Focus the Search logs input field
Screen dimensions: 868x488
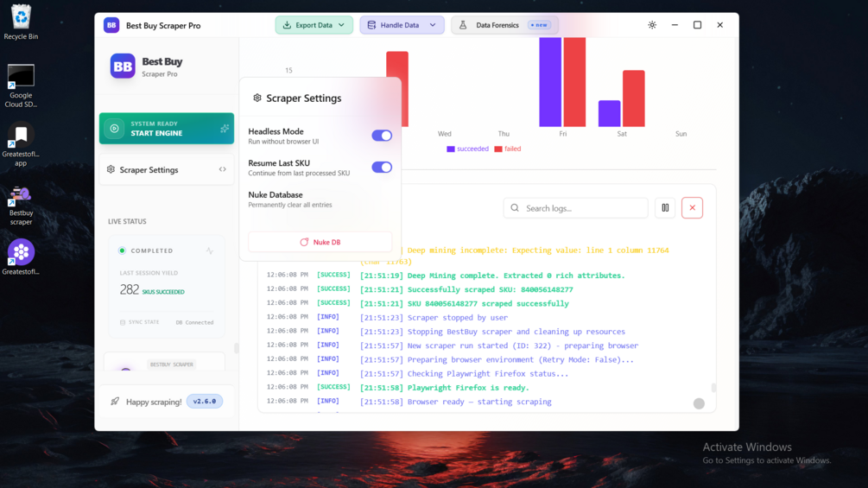(x=576, y=208)
